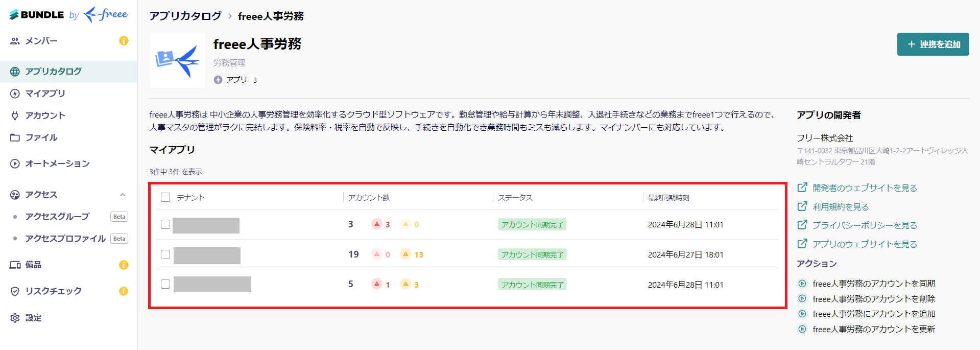This screenshot has height=350, width=980.
Task: Click the play icon beside アカウントを追加 action
Action: coord(802,314)
